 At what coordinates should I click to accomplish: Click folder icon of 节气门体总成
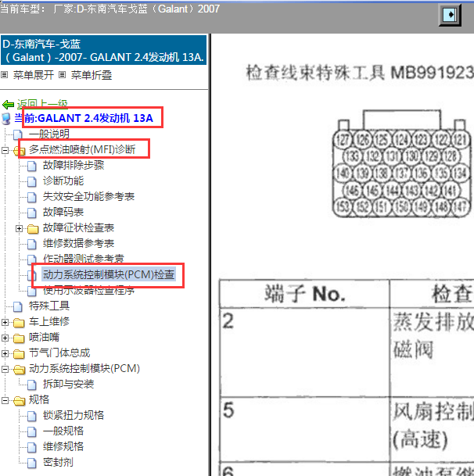click(19, 353)
